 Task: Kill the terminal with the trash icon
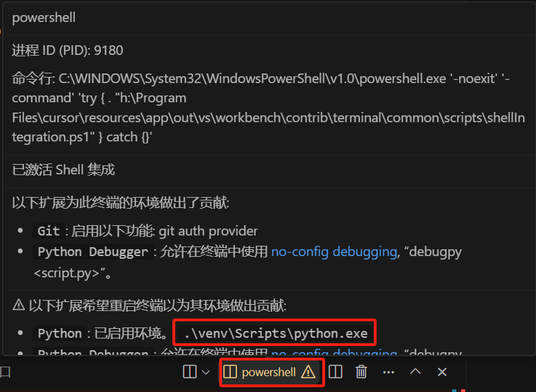361,372
